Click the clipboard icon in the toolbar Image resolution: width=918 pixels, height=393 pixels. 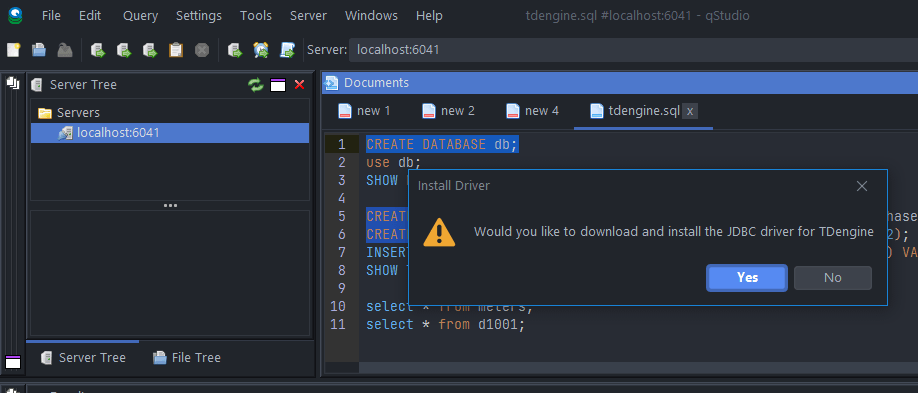(176, 50)
